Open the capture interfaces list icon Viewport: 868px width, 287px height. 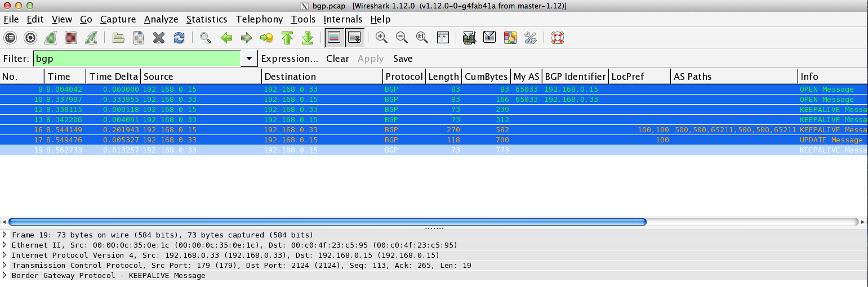pos(10,38)
